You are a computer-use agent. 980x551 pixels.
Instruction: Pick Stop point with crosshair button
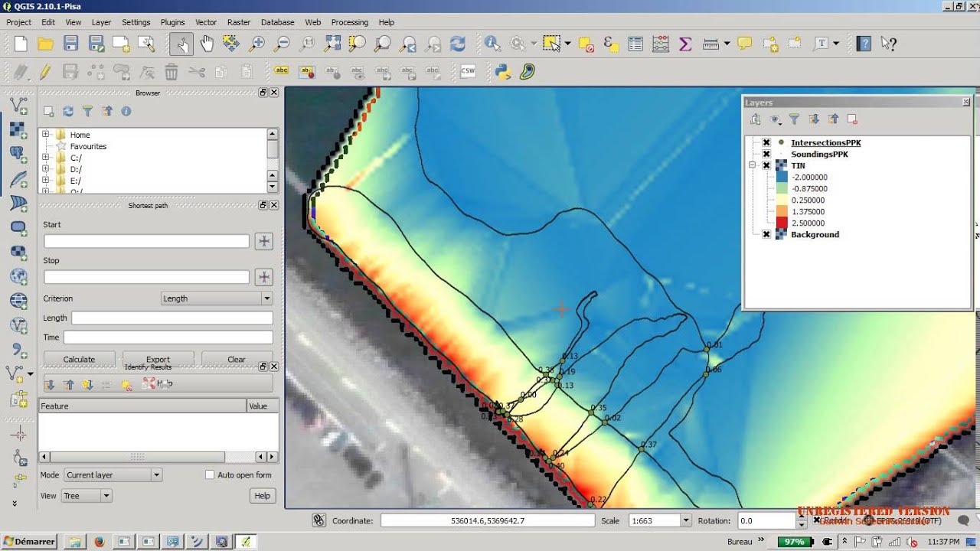[264, 277]
